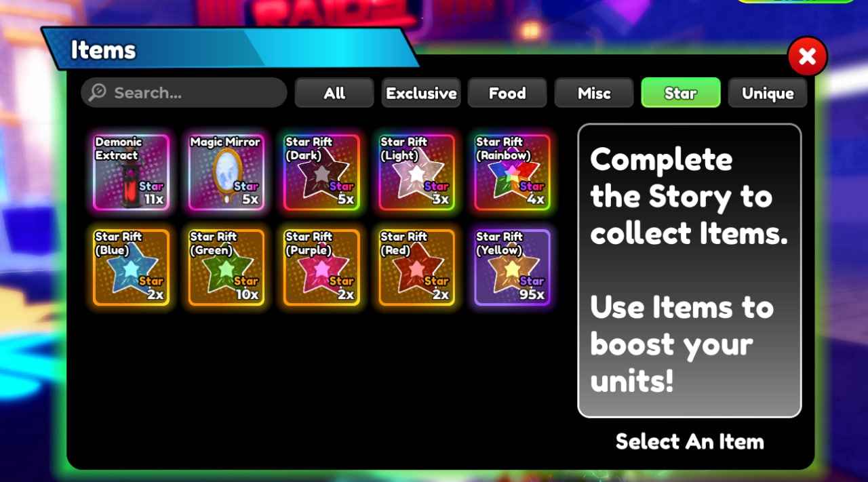
Task: Close the Items window with red X
Action: click(808, 56)
